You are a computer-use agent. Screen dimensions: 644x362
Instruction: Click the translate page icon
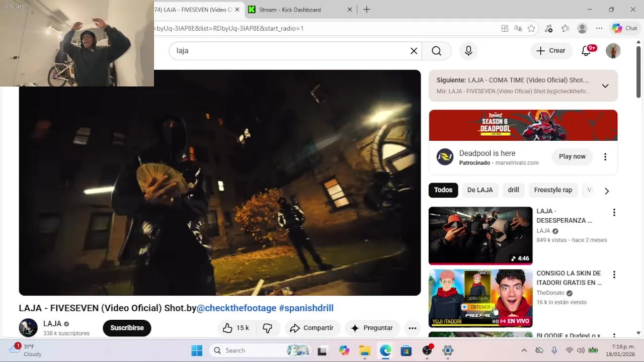[x=518, y=29]
